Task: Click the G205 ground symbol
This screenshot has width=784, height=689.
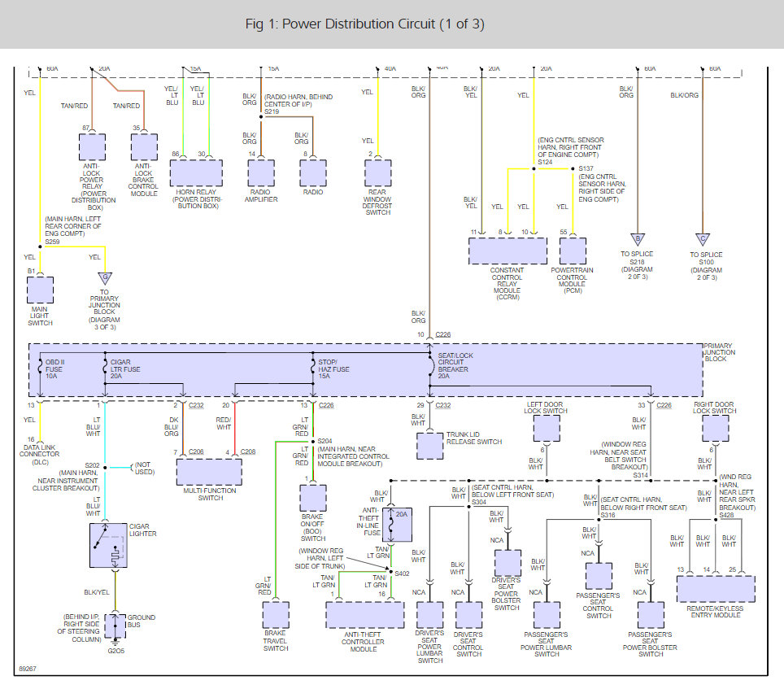Action: (x=115, y=642)
